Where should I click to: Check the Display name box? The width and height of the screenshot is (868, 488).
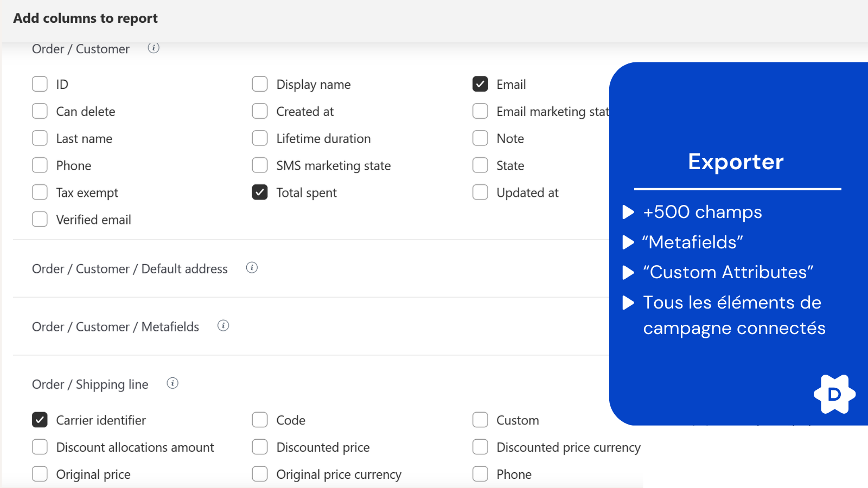[x=260, y=84]
